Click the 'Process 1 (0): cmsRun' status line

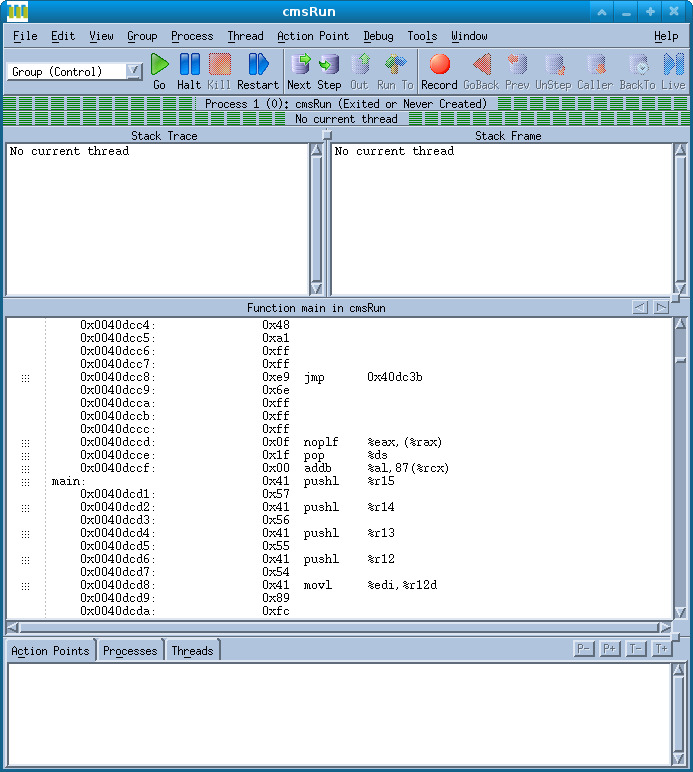coord(346,104)
